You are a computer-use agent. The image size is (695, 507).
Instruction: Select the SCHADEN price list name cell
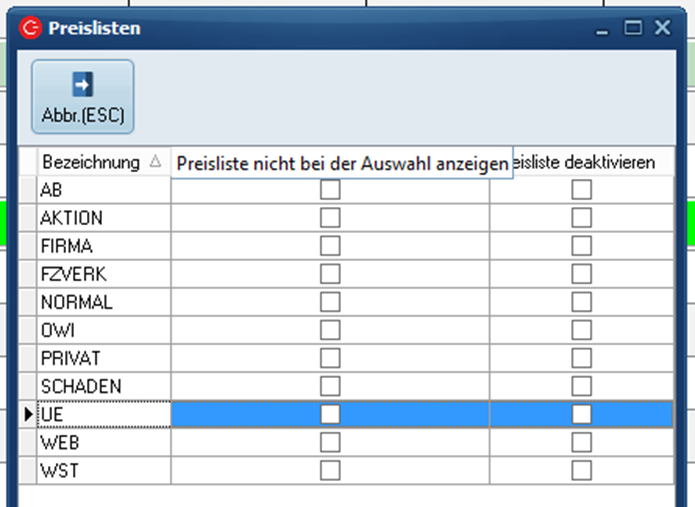pos(100,386)
